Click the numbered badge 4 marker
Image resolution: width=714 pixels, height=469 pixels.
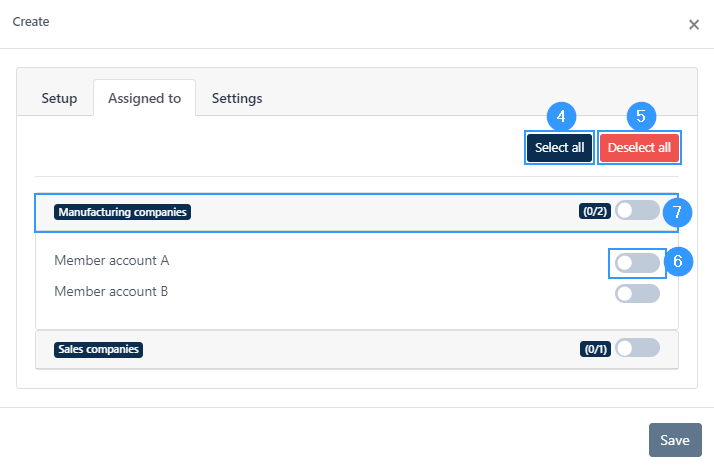click(561, 117)
